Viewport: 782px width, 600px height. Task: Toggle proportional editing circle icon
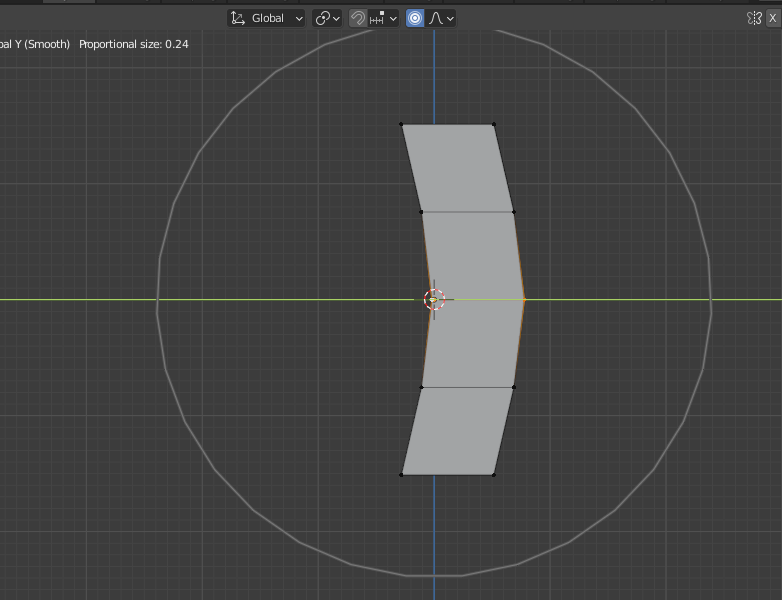[x=415, y=18]
